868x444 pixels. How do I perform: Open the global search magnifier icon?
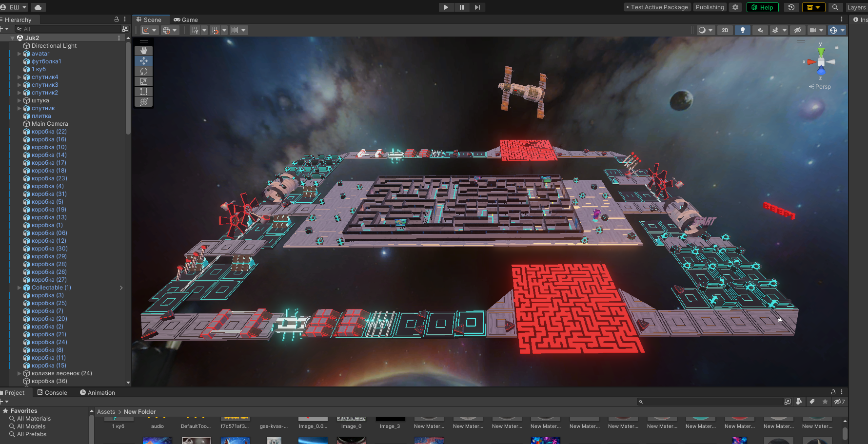pyautogui.click(x=835, y=7)
